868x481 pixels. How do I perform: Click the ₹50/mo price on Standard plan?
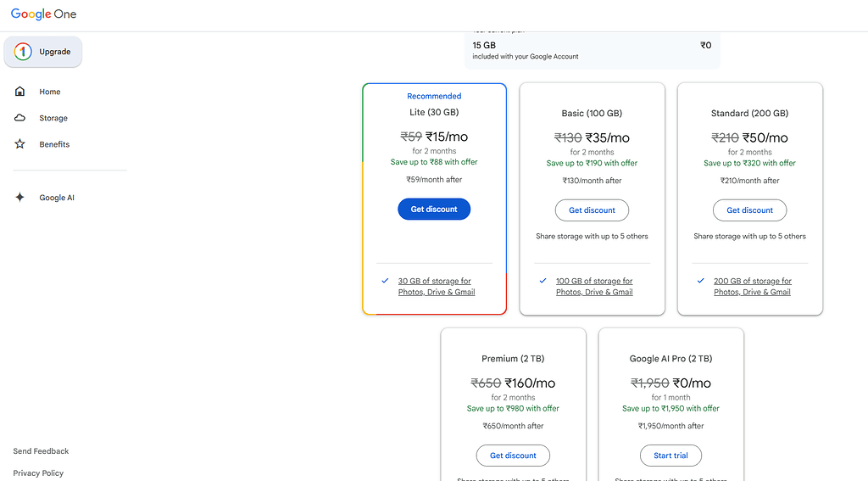click(x=765, y=137)
